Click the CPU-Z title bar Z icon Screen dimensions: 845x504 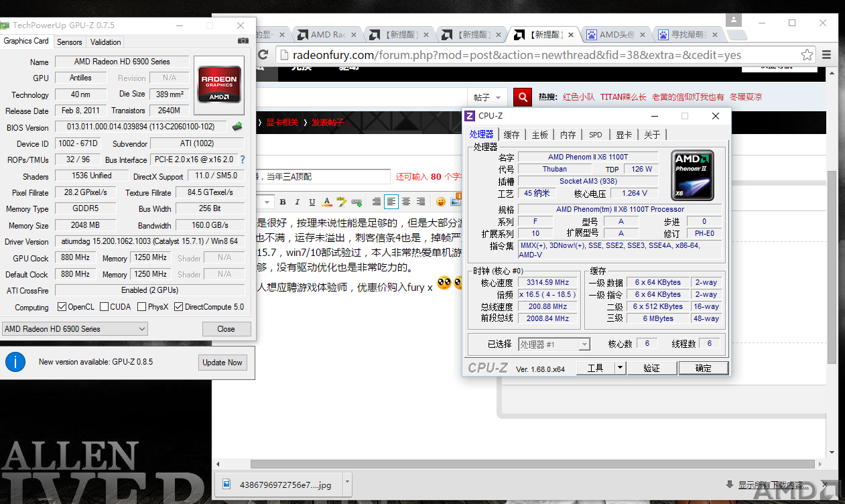(x=470, y=116)
